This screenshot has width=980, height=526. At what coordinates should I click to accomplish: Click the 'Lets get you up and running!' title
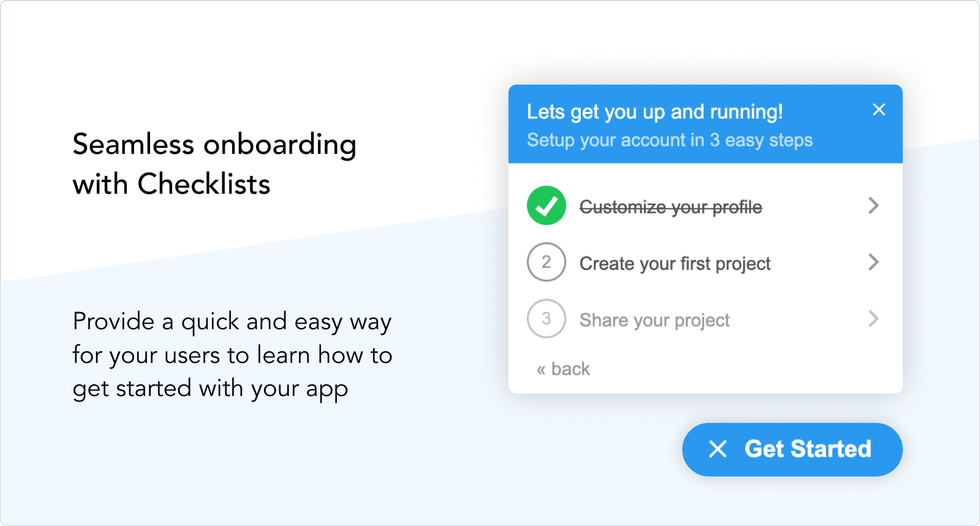point(654,112)
